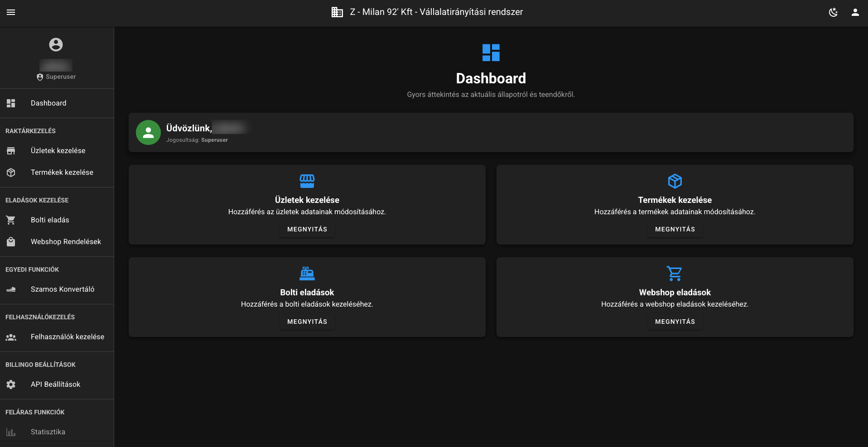Screen dimensions: 868x447
Task: Open Üzletek kezelése in the sidebar
Action: coord(58,151)
